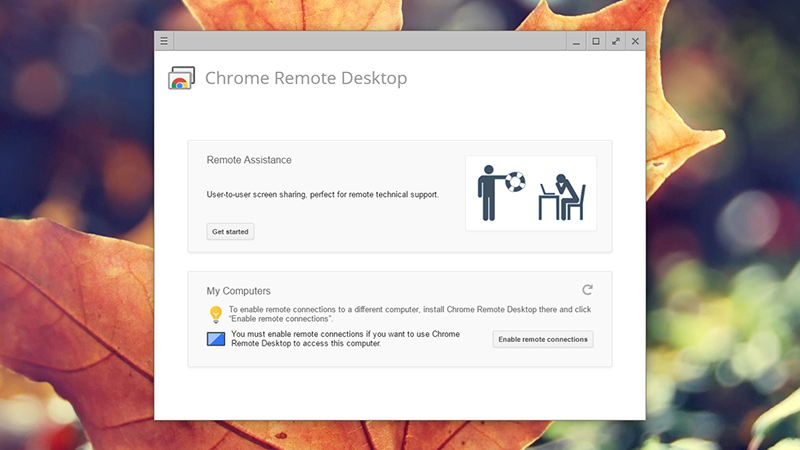
Task: Refresh the My Computers list
Action: [x=587, y=290]
